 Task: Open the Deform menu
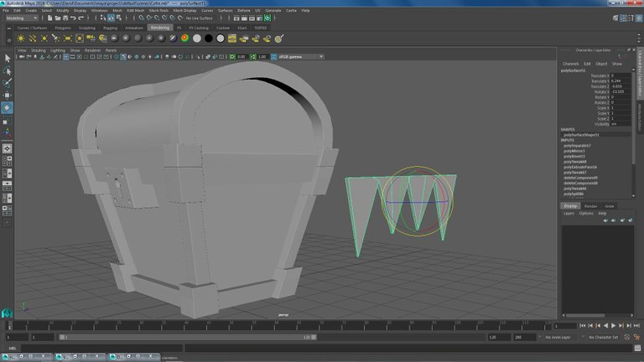coord(243,10)
